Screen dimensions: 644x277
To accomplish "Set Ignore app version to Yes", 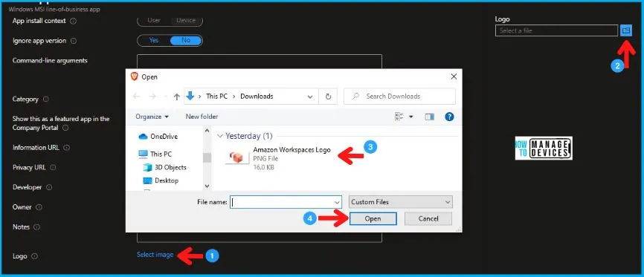I will [x=154, y=41].
